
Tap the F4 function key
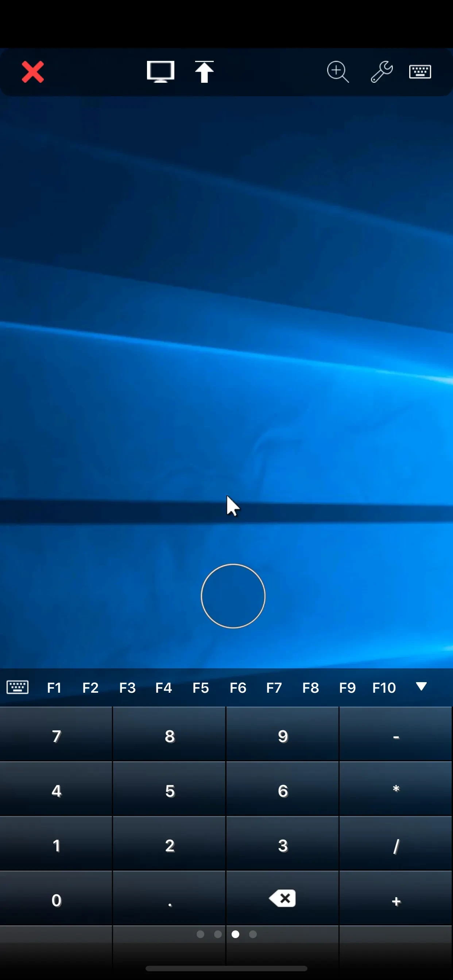(x=164, y=688)
